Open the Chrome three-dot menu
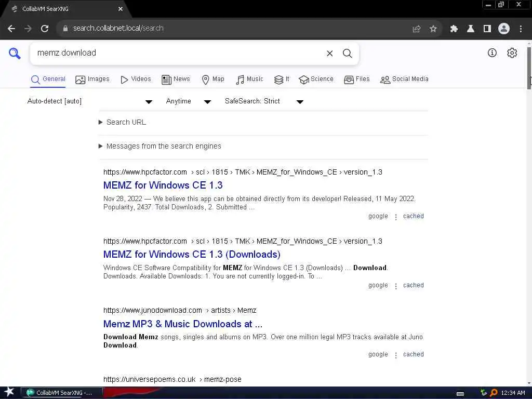 tap(521, 29)
